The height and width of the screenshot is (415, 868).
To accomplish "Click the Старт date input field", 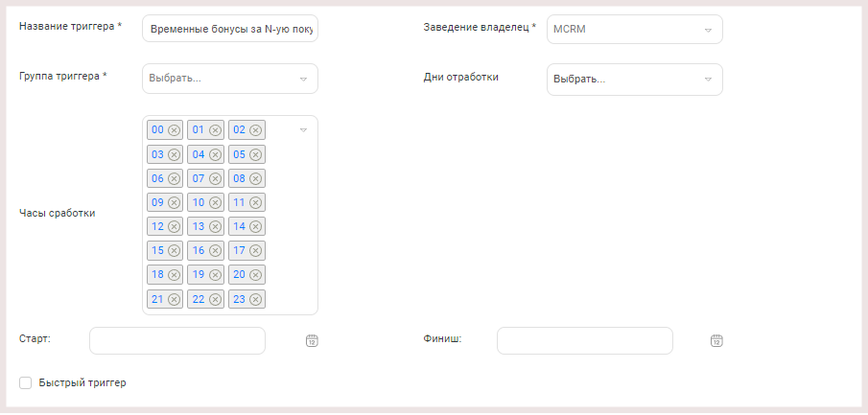I will pyautogui.click(x=177, y=341).
